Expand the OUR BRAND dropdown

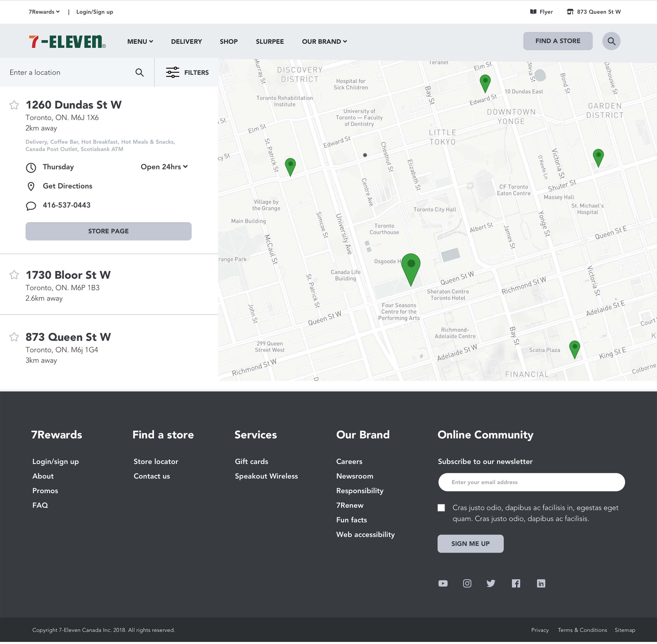tap(324, 42)
